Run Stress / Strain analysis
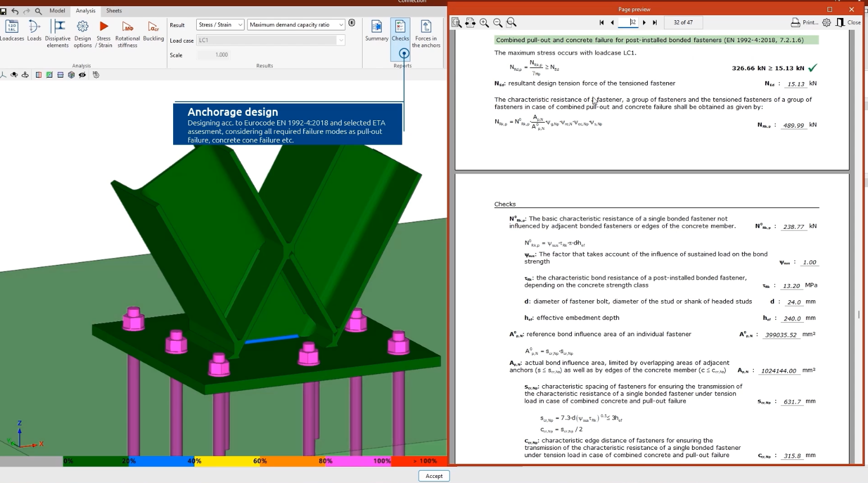This screenshot has height=483, width=868. click(103, 34)
